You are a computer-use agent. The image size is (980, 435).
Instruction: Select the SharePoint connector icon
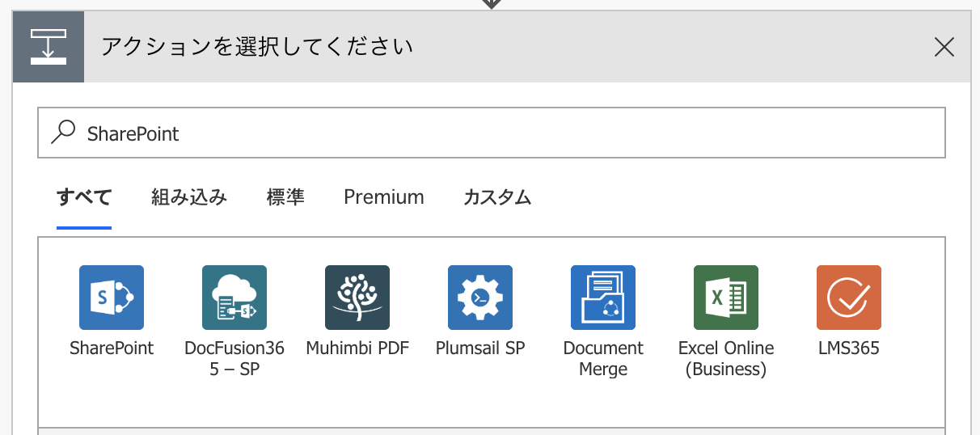[x=112, y=298]
